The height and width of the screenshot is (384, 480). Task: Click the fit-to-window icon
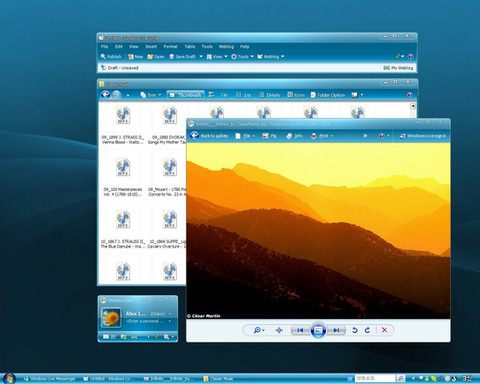pos(279,330)
